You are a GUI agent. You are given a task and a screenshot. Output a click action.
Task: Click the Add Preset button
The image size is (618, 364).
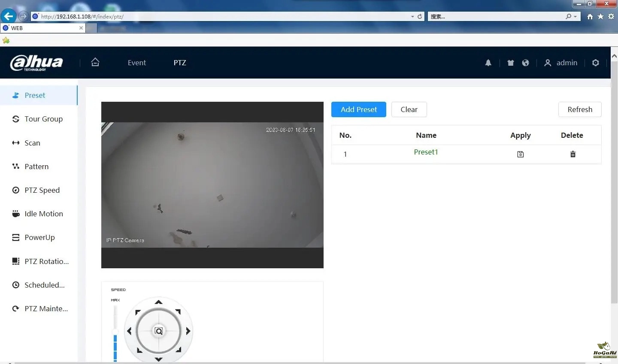[358, 109]
